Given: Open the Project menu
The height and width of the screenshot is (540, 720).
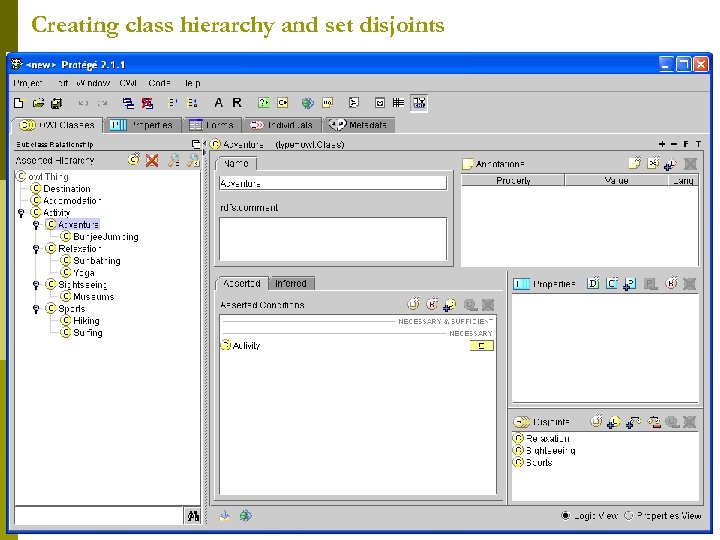Looking at the screenshot, I should [28, 83].
